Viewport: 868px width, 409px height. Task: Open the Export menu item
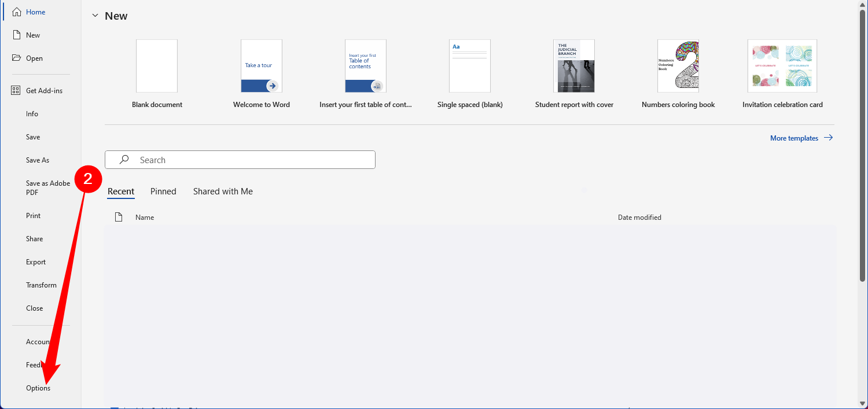click(x=36, y=262)
